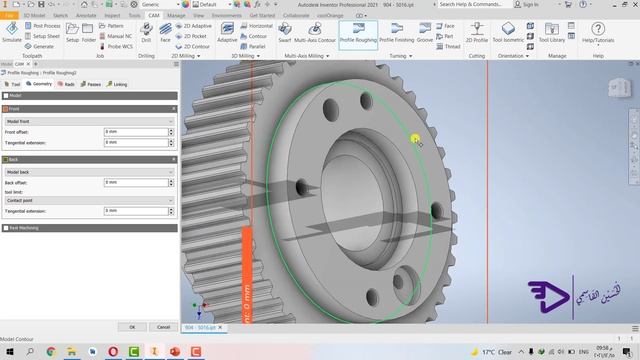The image size is (640, 360).
Task: Create a new Setup in Job group
Action: point(72,32)
